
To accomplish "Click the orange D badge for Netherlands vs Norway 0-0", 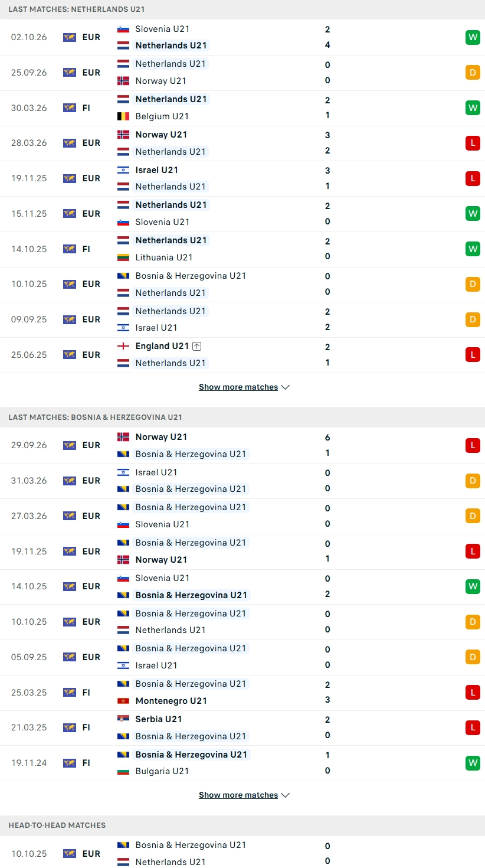I will tap(472, 73).
